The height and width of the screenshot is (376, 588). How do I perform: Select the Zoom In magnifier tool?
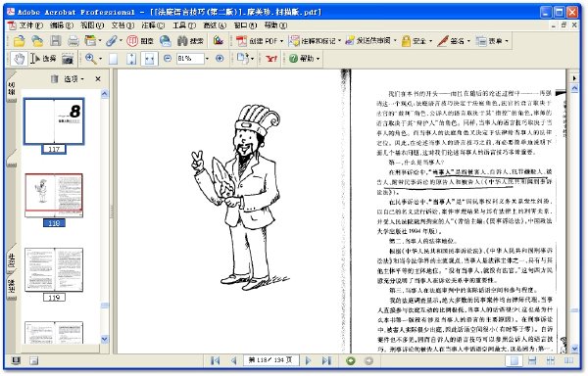click(90, 59)
